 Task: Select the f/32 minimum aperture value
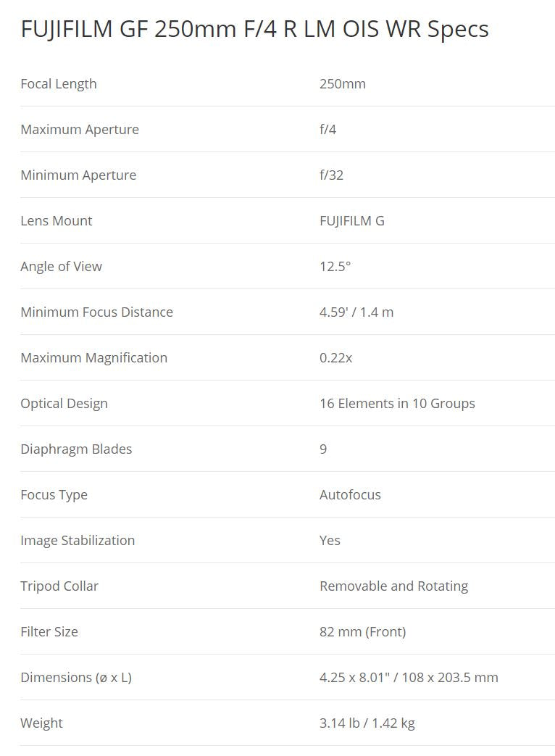331,175
